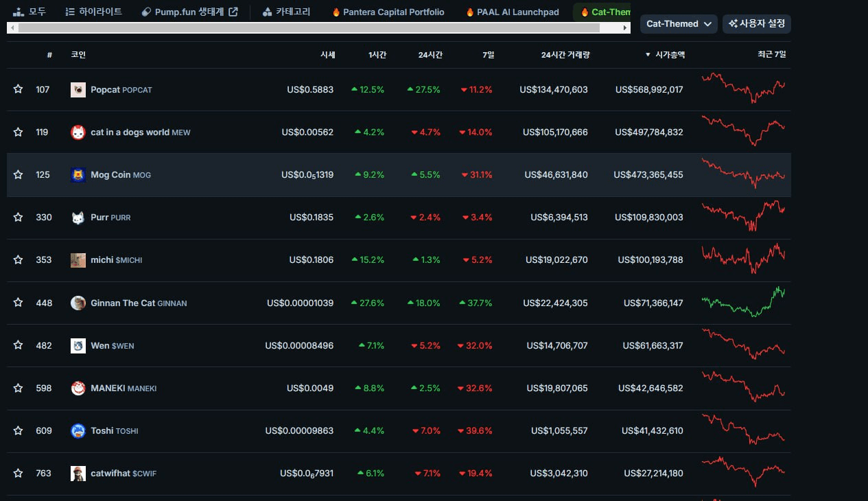Click the MANEKI coin logo icon
This screenshot has height=501, width=868.
[x=78, y=388]
